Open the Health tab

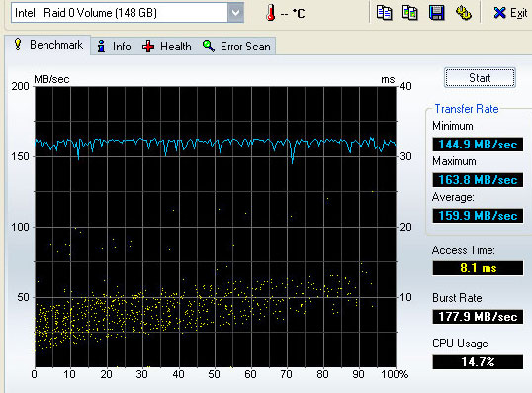coord(166,47)
